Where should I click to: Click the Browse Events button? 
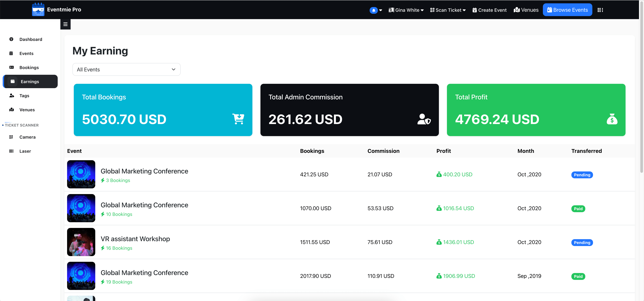[x=567, y=10]
